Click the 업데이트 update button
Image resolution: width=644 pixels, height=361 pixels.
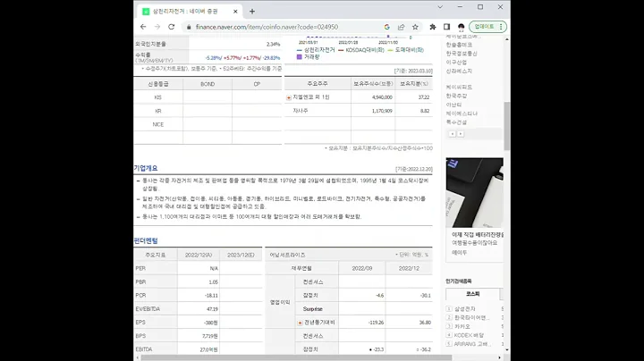tap(484, 27)
